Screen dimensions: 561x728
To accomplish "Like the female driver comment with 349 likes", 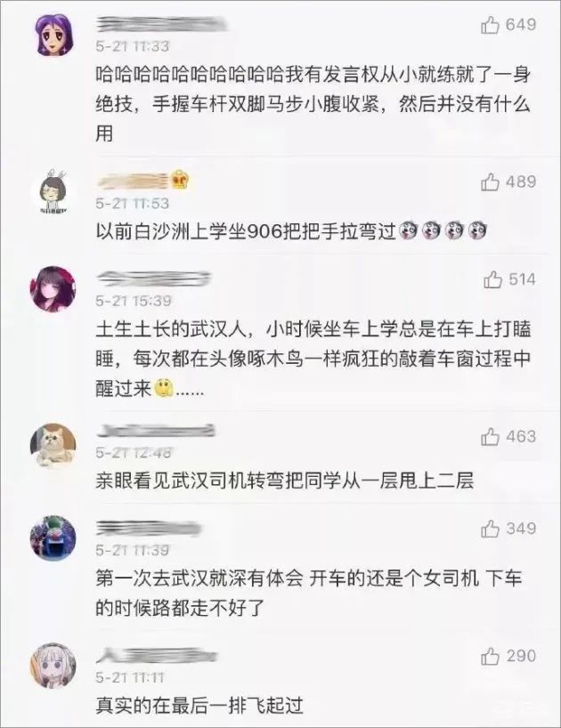I will coord(490,529).
